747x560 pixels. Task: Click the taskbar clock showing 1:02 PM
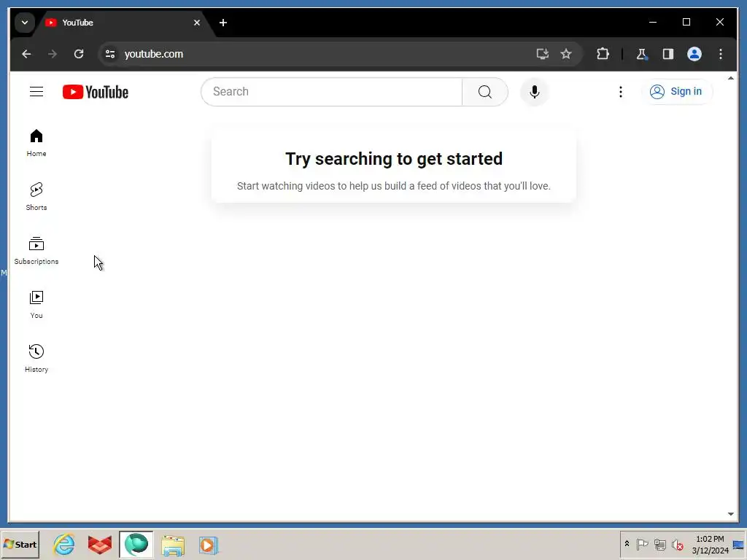pos(710,545)
